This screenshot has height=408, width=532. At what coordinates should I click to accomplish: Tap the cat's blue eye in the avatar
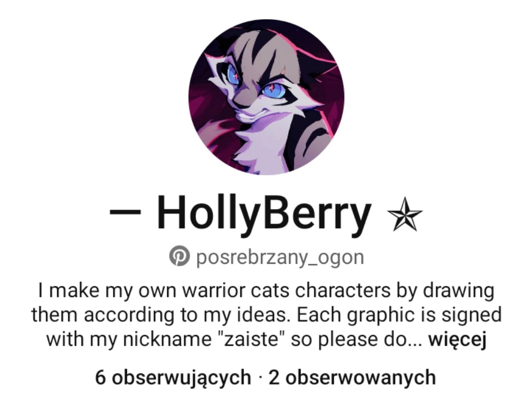click(x=274, y=89)
